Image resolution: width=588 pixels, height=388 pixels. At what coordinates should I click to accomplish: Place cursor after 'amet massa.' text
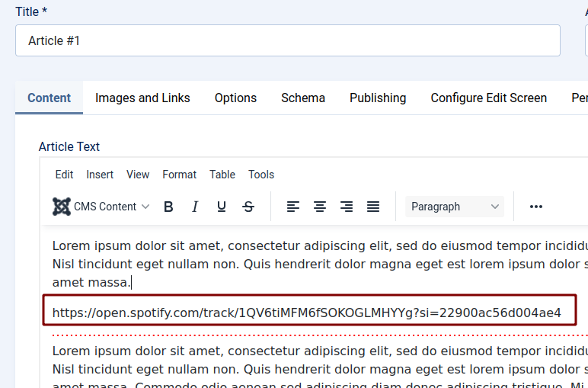[131, 282]
